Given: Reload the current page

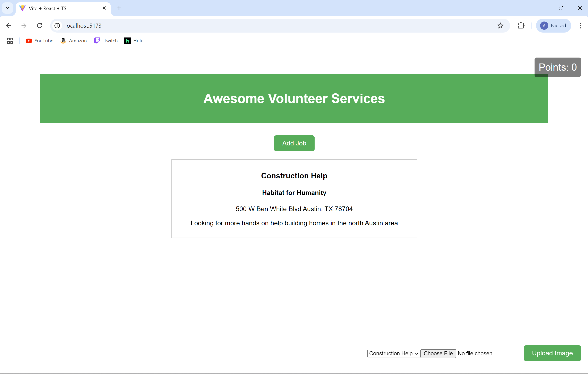Looking at the screenshot, I should click(39, 26).
